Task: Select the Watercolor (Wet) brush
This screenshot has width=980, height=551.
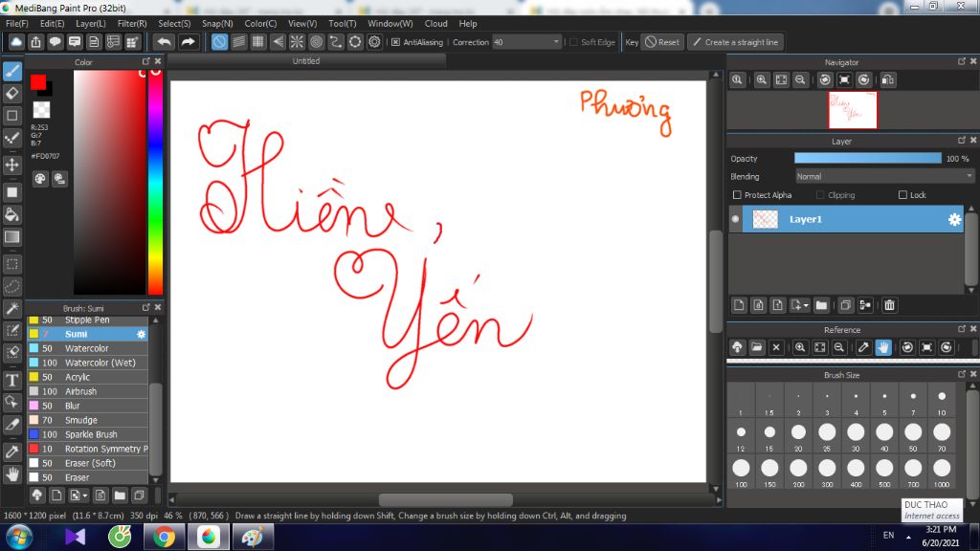Action: tap(87, 363)
